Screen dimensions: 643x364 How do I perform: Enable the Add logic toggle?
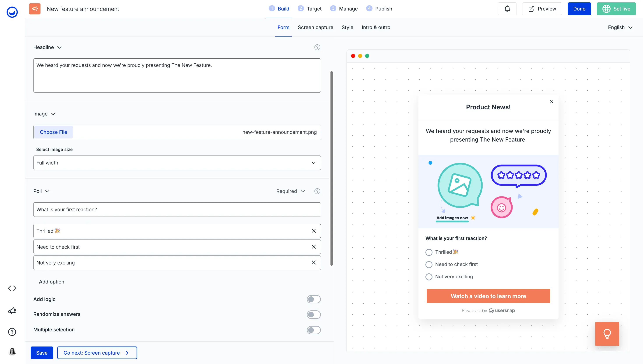click(x=314, y=299)
